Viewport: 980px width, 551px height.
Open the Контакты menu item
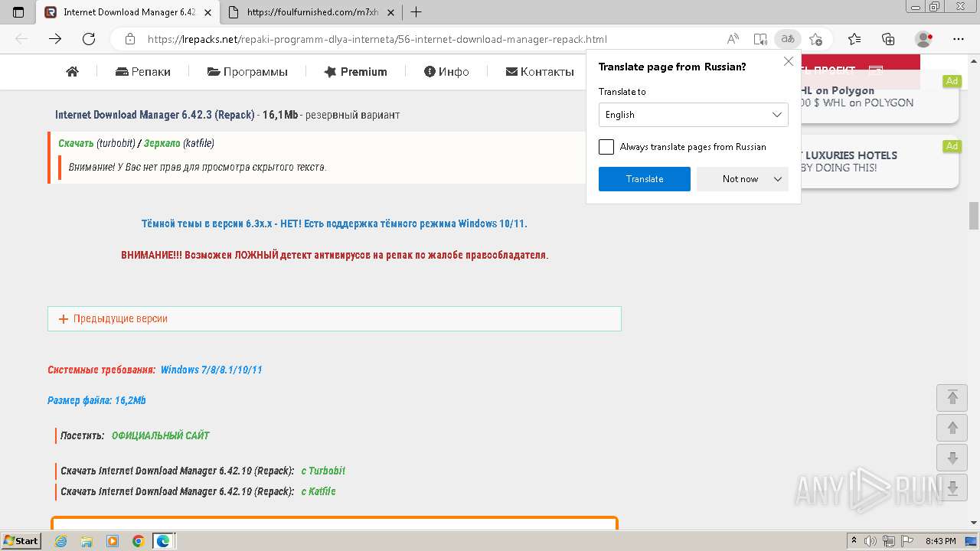click(540, 71)
